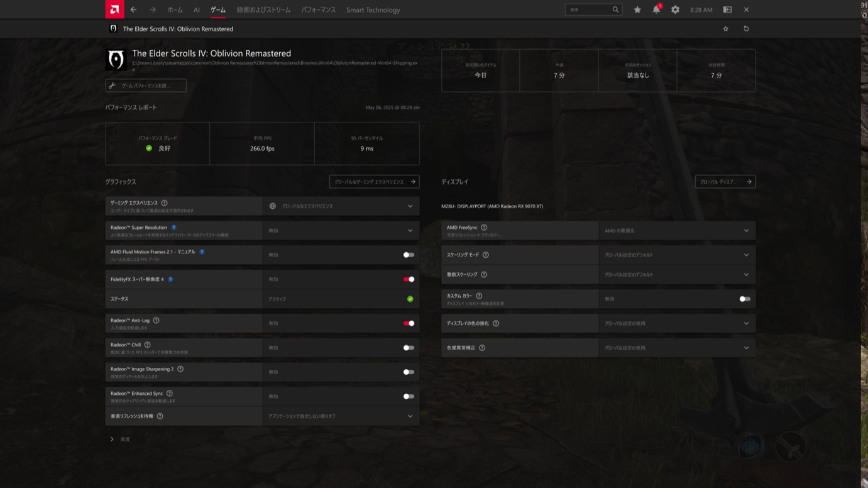Click help icon beside 整数スケーリング
Image resolution: width=868 pixels, height=488 pixels.
[x=484, y=274]
